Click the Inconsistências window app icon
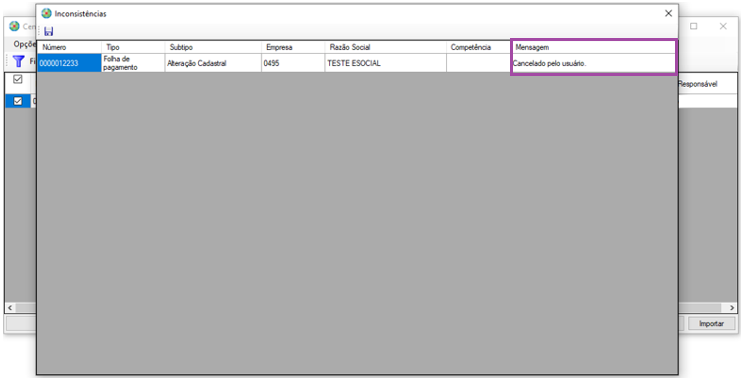This screenshot has width=745, height=379. click(x=46, y=13)
